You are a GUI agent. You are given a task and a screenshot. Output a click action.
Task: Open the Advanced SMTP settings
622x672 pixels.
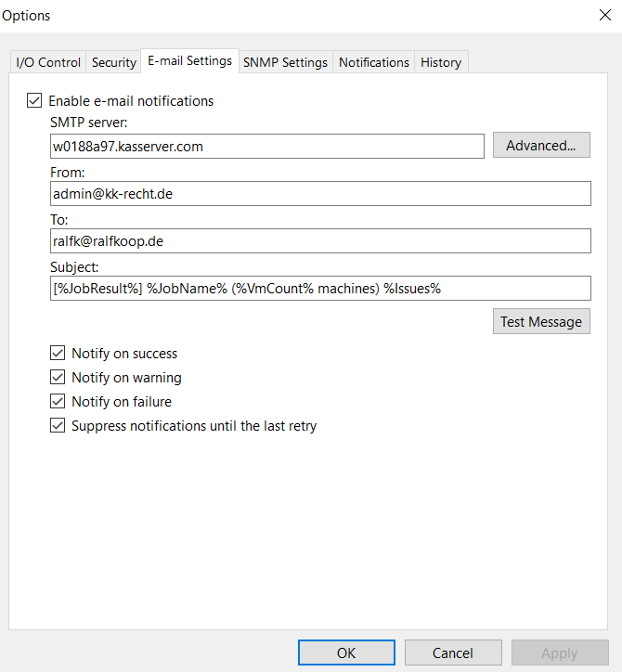tap(540, 146)
